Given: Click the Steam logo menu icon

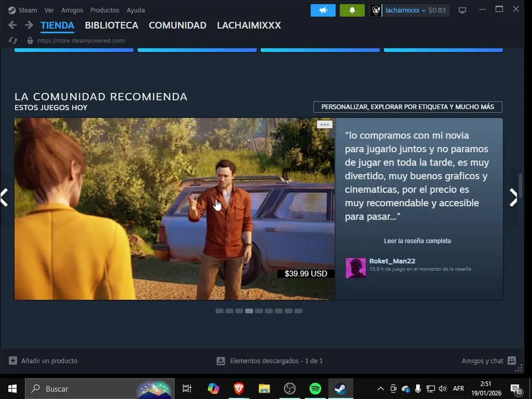Looking at the screenshot, I should pyautogui.click(x=12, y=10).
